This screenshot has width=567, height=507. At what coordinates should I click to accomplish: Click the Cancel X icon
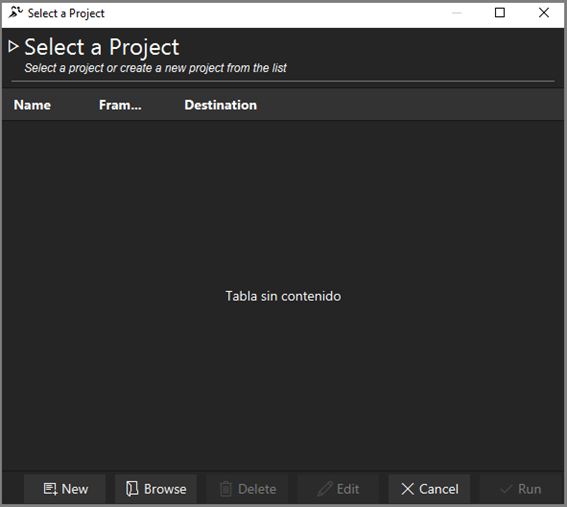coord(408,489)
